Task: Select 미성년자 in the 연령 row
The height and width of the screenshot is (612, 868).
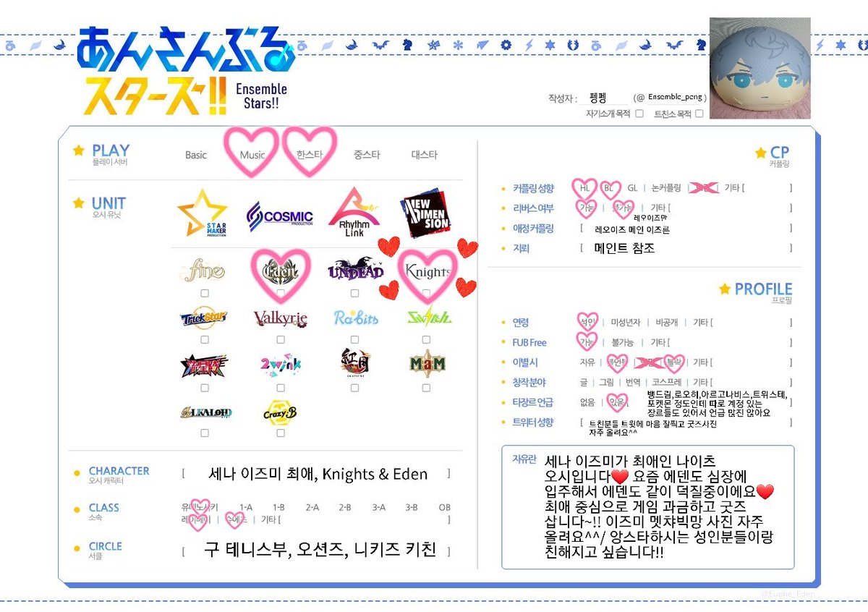Action: click(626, 322)
